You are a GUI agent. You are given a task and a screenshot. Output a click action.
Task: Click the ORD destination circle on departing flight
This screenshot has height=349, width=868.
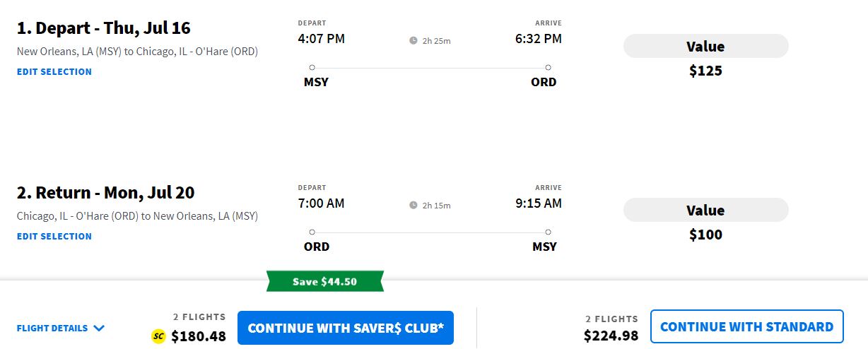pos(548,68)
